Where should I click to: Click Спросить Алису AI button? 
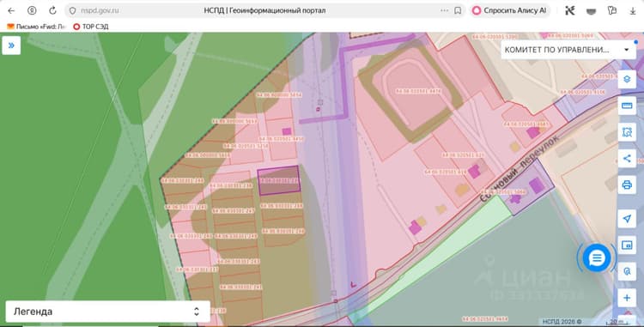point(510,10)
